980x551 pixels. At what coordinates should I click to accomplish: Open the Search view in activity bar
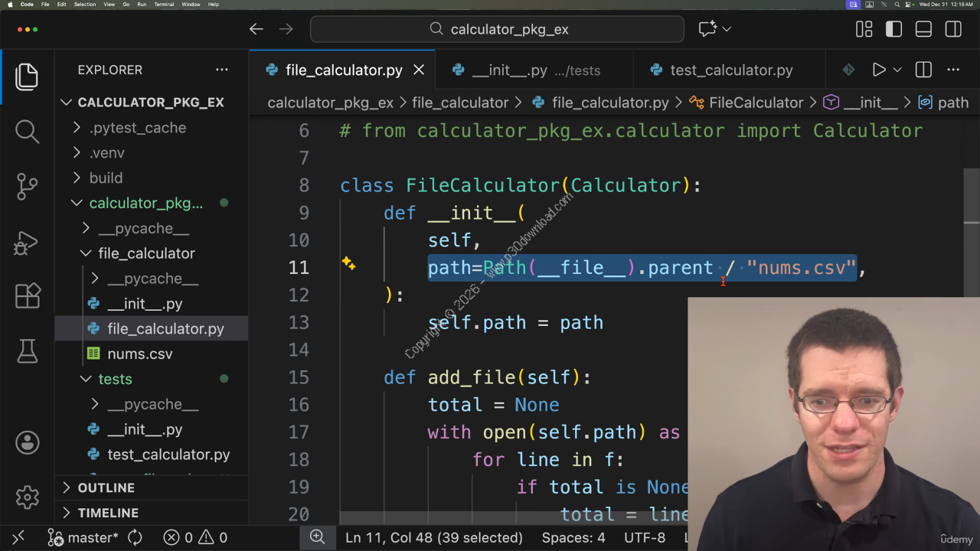[x=27, y=131]
